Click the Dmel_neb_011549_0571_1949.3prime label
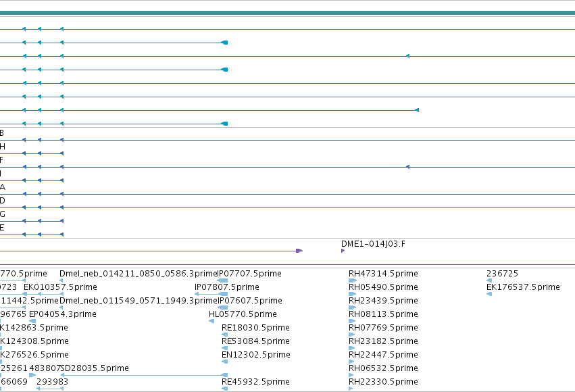Viewport: 575px width, 392px height. pyautogui.click(x=139, y=300)
